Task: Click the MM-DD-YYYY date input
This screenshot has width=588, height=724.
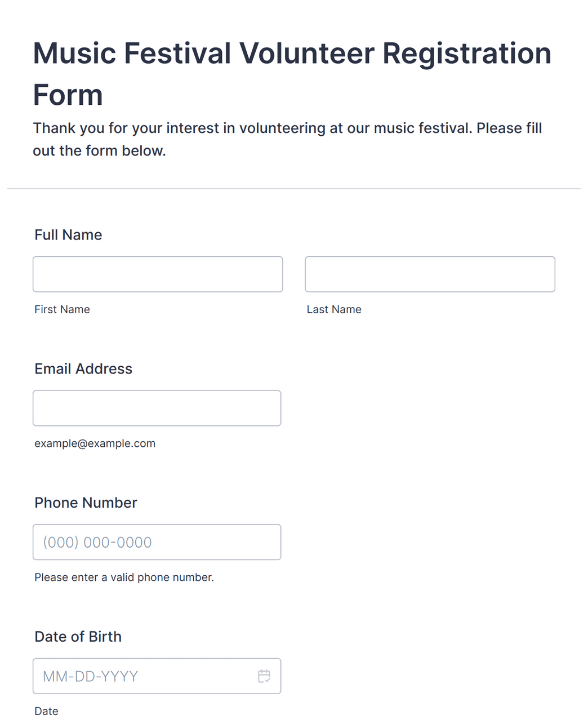Action: [157, 676]
